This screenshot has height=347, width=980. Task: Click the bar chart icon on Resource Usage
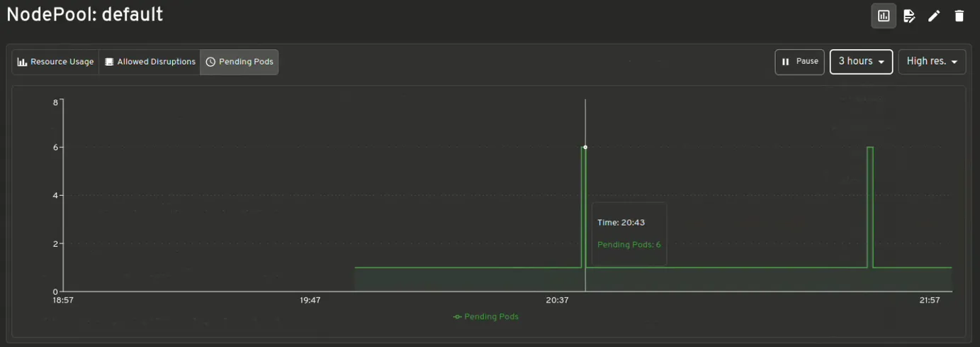(22, 62)
